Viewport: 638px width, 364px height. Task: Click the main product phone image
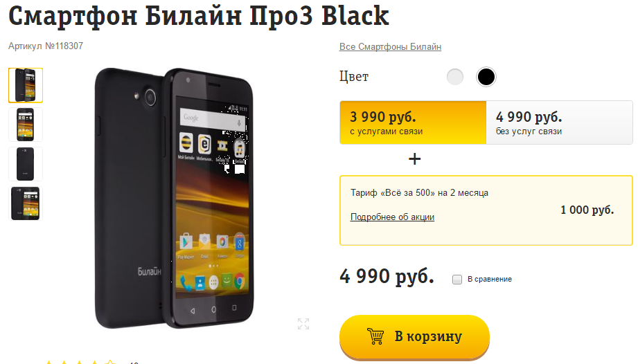pyautogui.click(x=174, y=198)
